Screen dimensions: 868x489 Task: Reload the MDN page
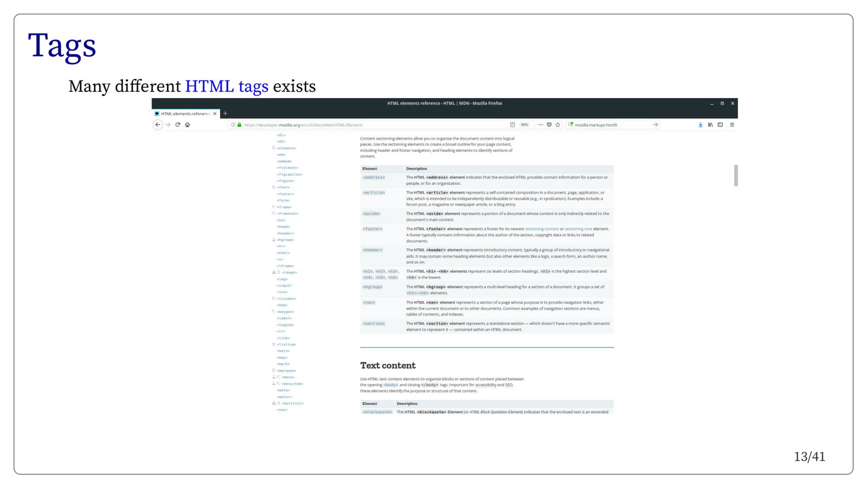(177, 125)
